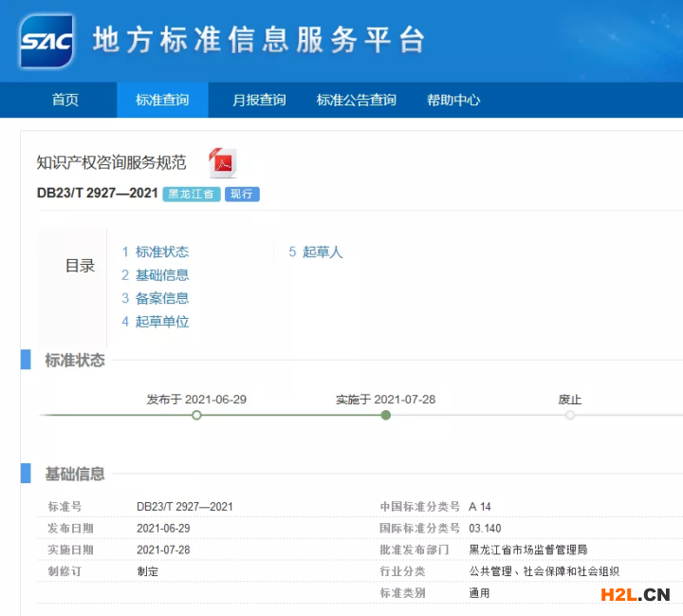Screen dimensions: 683x616
Task: Click the SAC logo icon
Action: point(46,41)
